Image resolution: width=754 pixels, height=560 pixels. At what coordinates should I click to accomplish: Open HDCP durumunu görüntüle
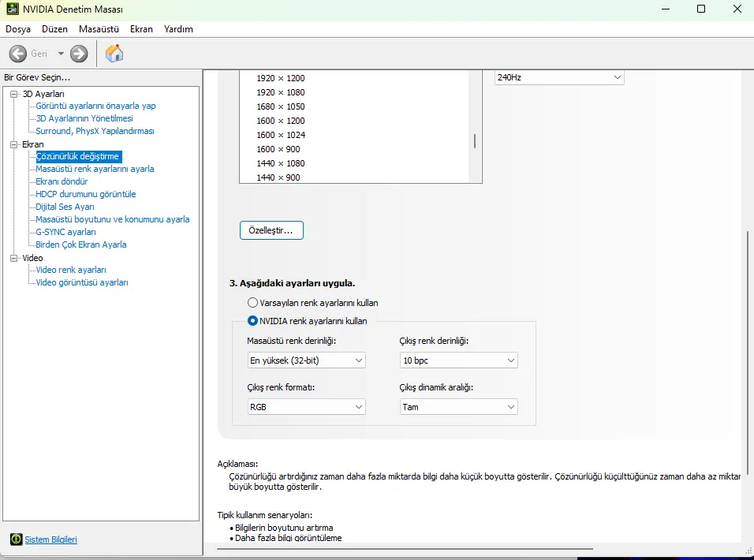point(86,194)
